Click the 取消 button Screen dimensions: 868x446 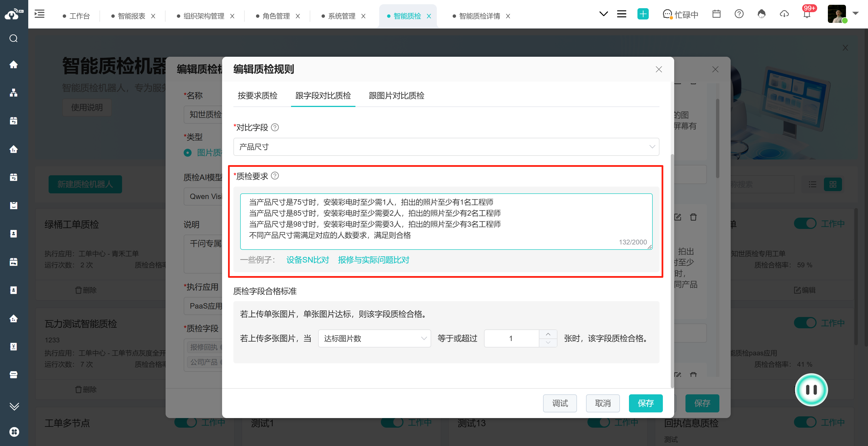(x=603, y=403)
